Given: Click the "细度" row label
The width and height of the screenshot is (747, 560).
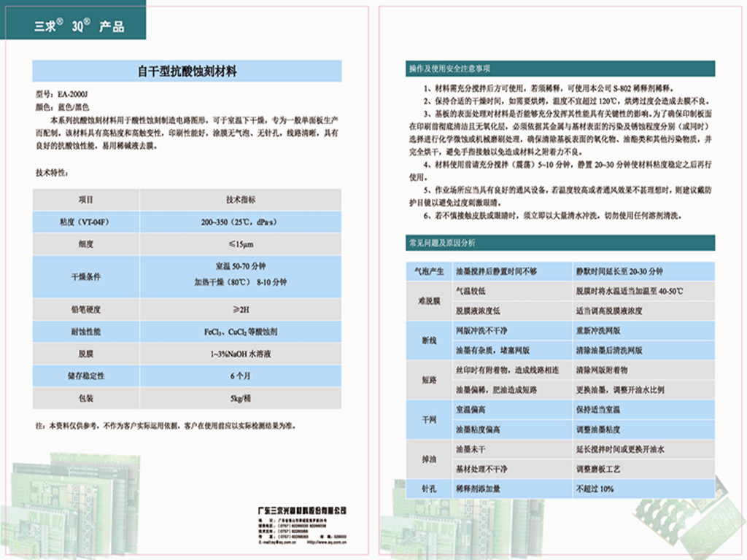Looking at the screenshot, I should [x=86, y=244].
